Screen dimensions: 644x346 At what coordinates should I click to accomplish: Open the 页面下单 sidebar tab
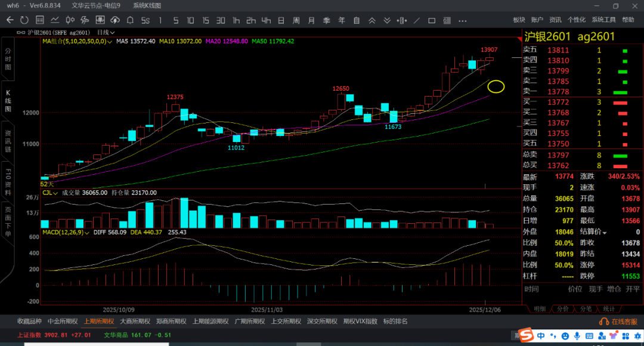tap(8, 223)
